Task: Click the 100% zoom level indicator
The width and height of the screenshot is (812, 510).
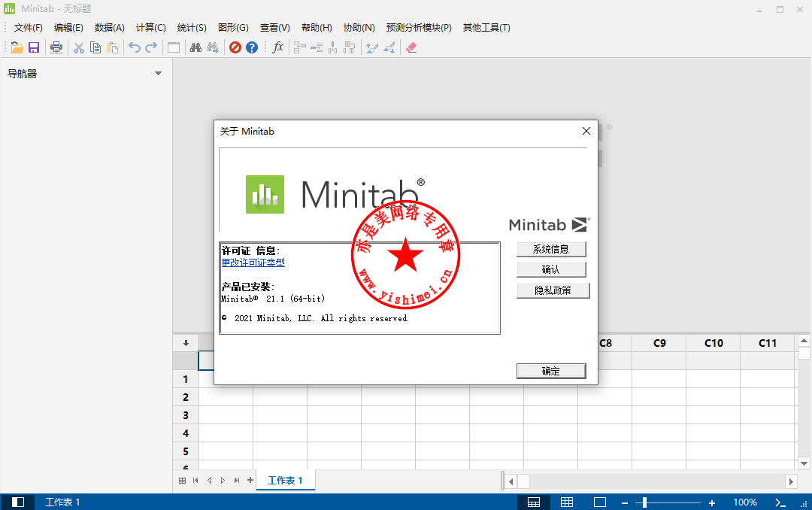Action: 745,502
